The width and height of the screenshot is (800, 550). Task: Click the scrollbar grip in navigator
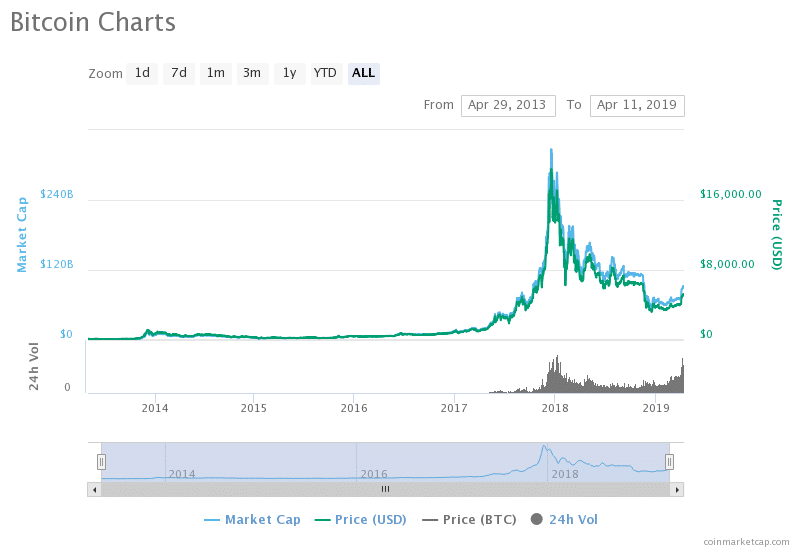click(x=385, y=489)
